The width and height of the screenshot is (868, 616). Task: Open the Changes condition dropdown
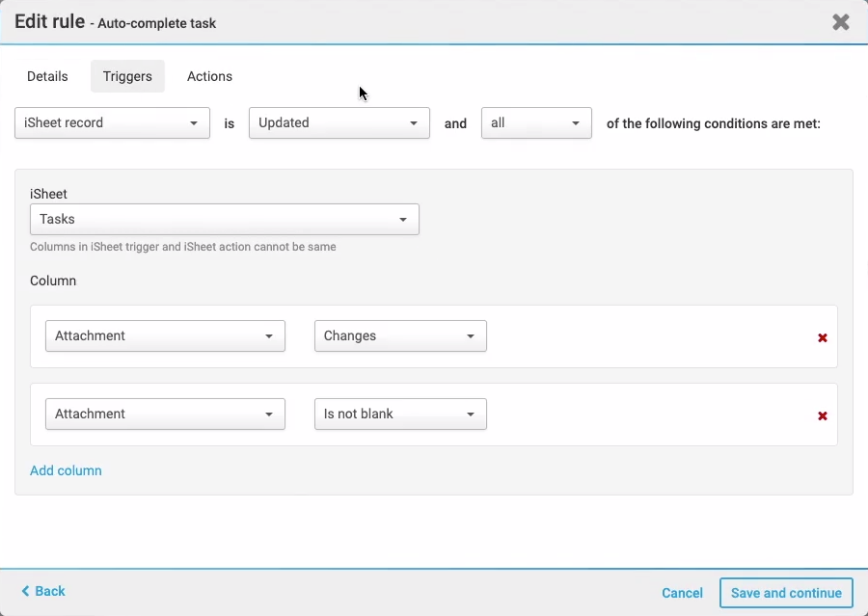click(x=400, y=336)
